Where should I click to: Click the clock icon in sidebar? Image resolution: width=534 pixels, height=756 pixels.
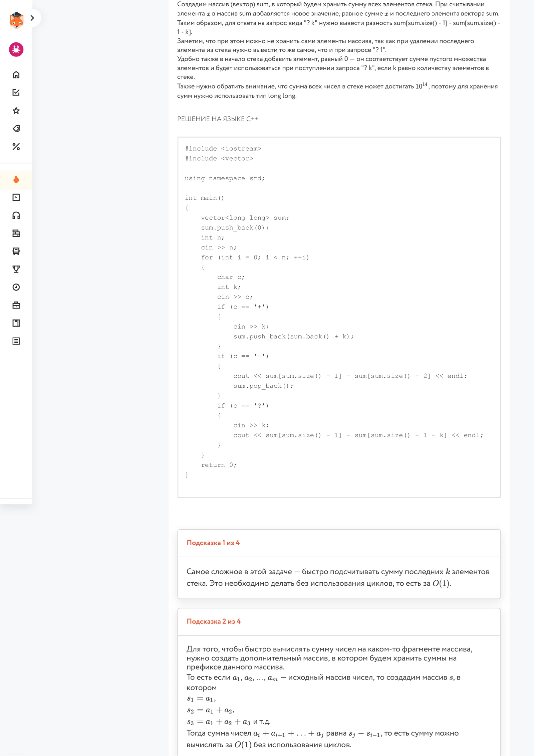coord(16,287)
